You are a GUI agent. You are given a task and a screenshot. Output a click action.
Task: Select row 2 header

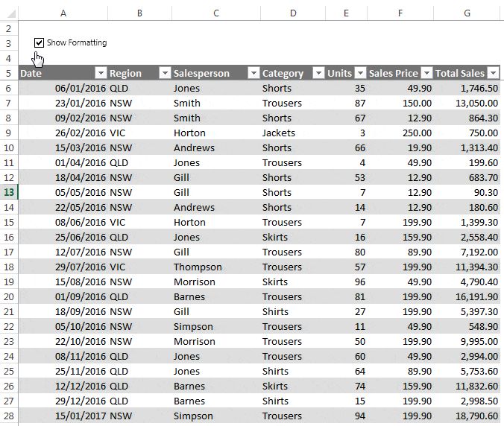pos(9,28)
